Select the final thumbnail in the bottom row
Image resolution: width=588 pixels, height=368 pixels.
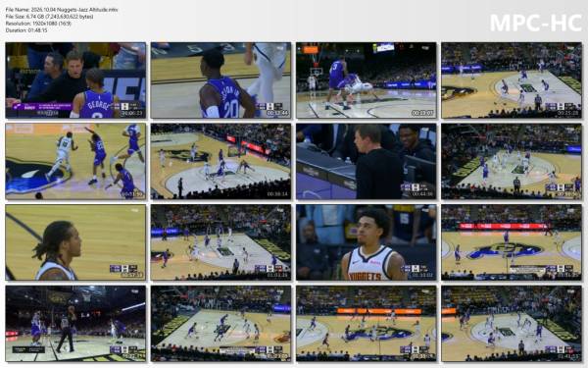coord(512,324)
